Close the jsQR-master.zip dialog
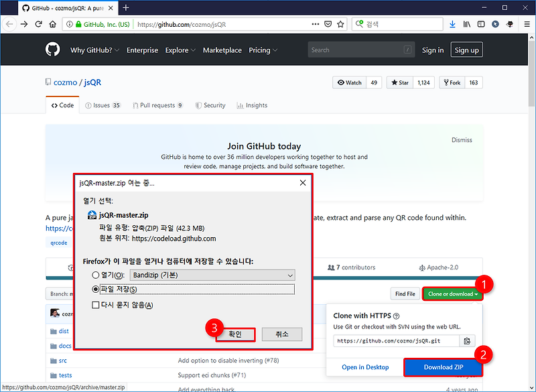Image resolution: width=536 pixels, height=392 pixels. (303, 183)
